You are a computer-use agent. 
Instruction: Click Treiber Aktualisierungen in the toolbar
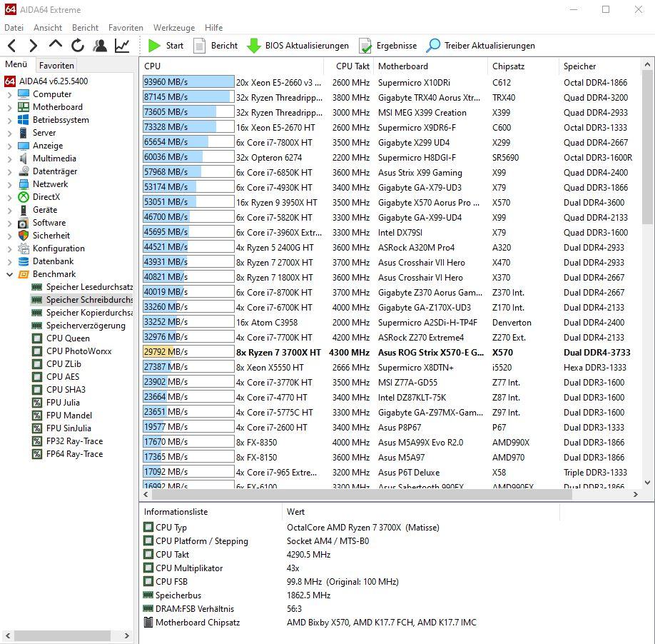(481, 46)
